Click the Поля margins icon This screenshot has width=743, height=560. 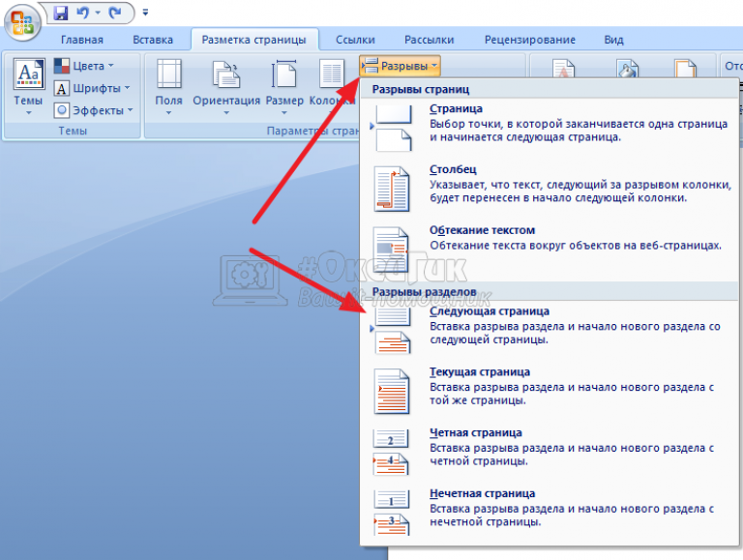point(169,74)
